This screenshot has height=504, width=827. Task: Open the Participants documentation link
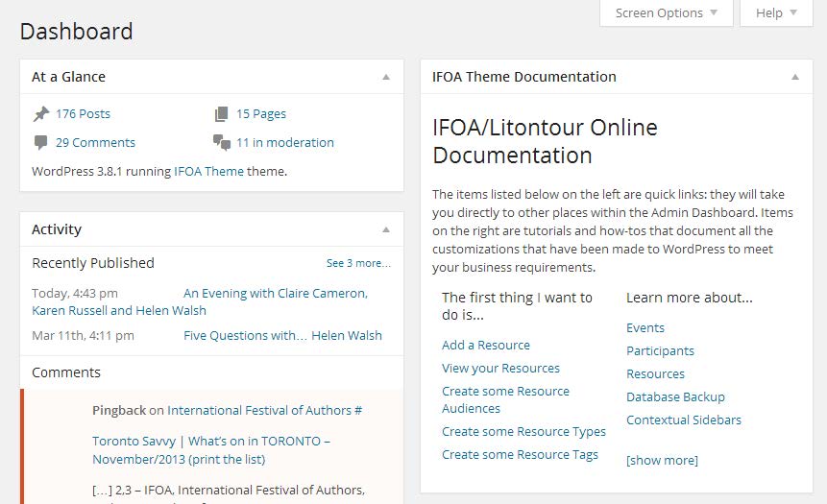pyautogui.click(x=660, y=351)
